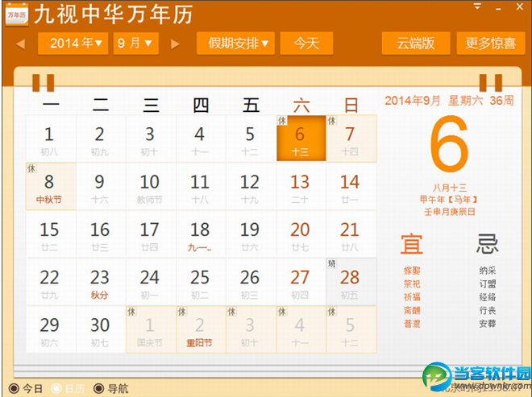This screenshot has width=532, height=397.
Task: Click 纳采 in the 忌 list
Action: pyautogui.click(x=488, y=271)
